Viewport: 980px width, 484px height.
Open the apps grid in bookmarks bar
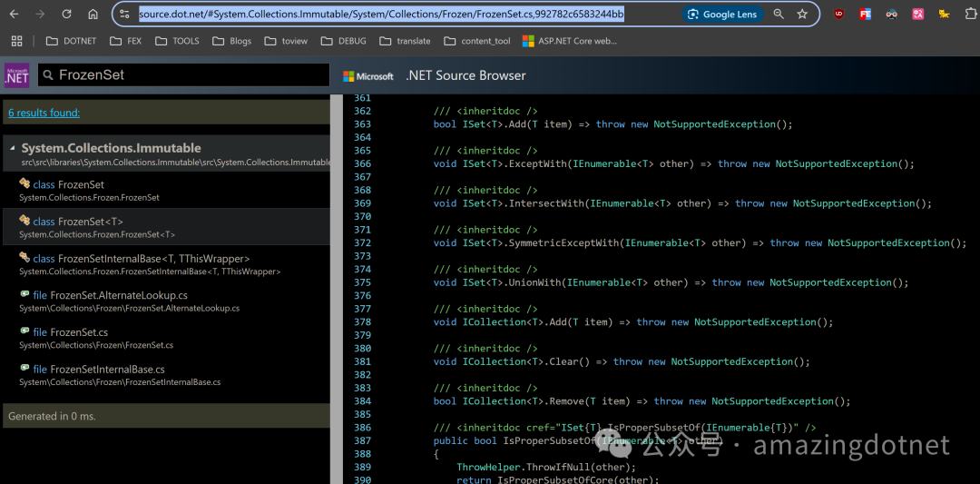click(16, 41)
